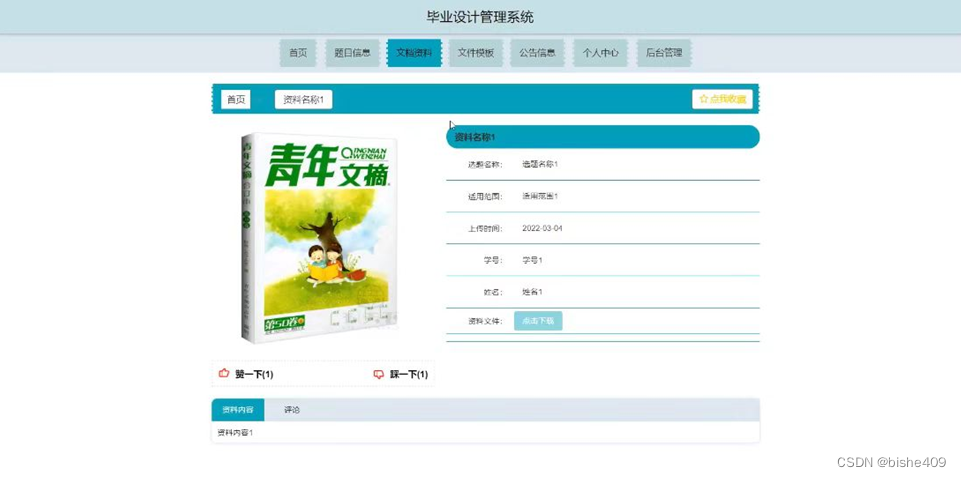Click the upload date 2022-03-04
961x477 pixels.
542,228
